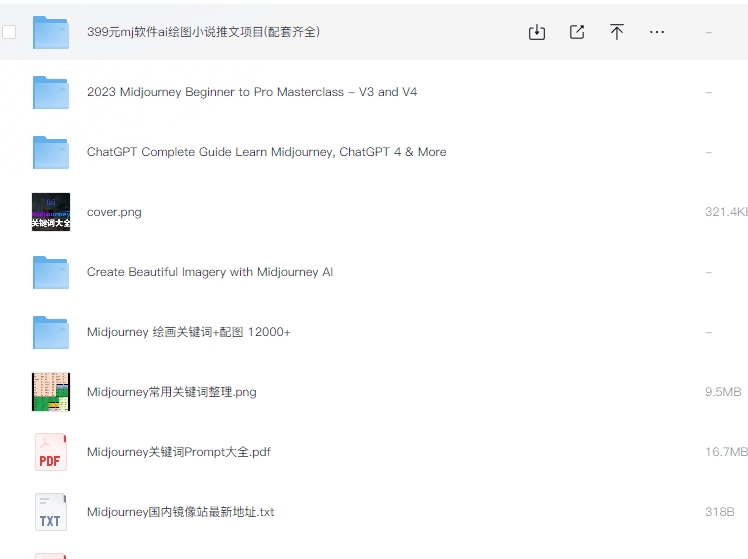The image size is (748, 559).
Task: Open the more options ellipsis on 399元mj row
Action: [657, 32]
